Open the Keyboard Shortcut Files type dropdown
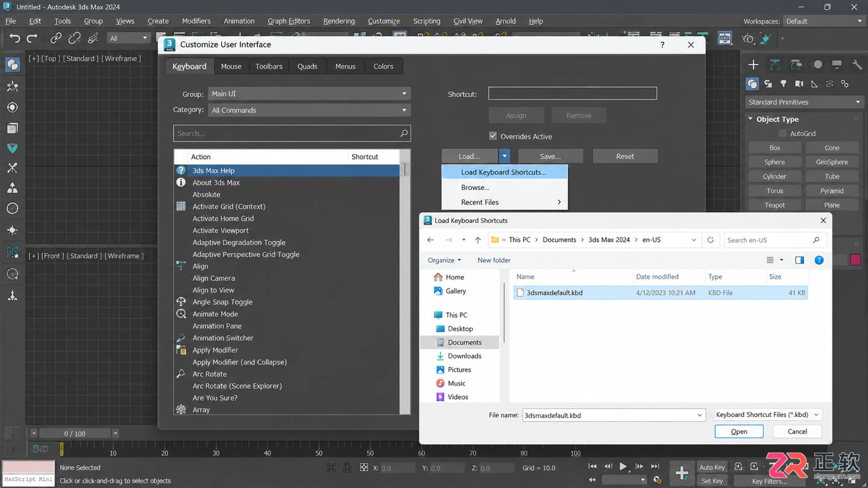Screen dimensions: 868x488 point(767,414)
